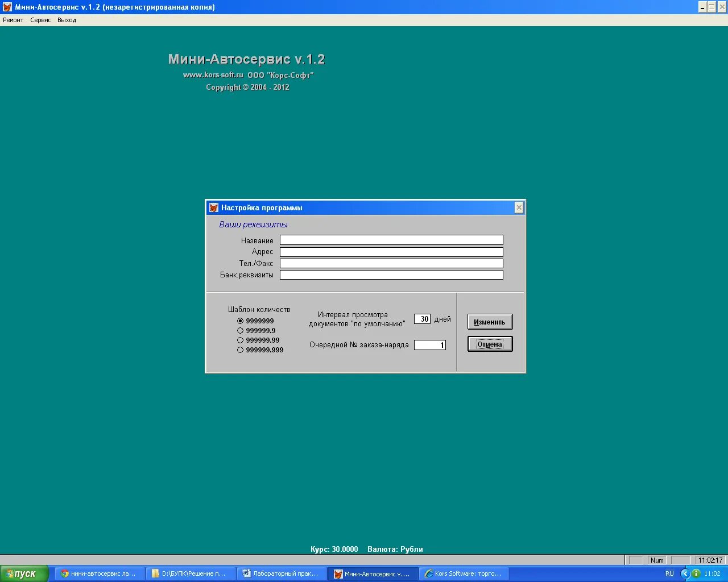This screenshot has height=582, width=728.
Task: Click the next order number field
Action: (430, 345)
